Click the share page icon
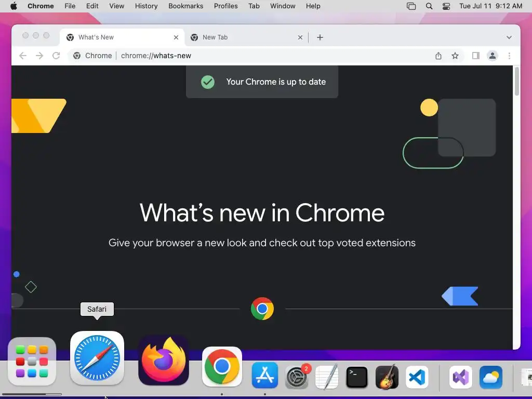532x399 pixels. point(438,56)
